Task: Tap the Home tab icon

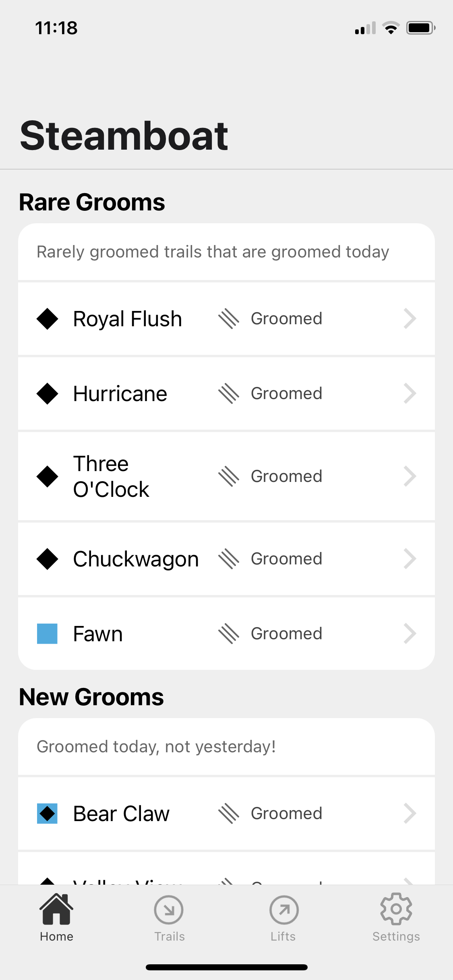Action: pos(56,910)
